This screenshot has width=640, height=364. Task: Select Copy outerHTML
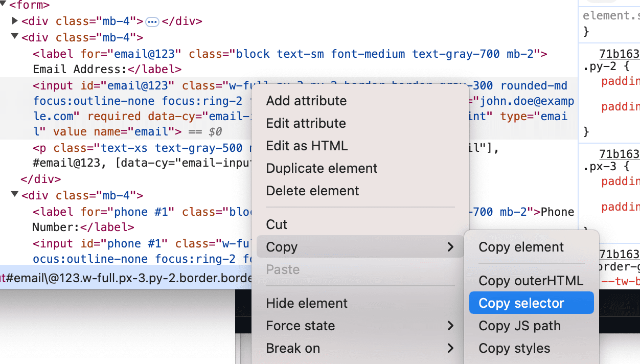531,281
